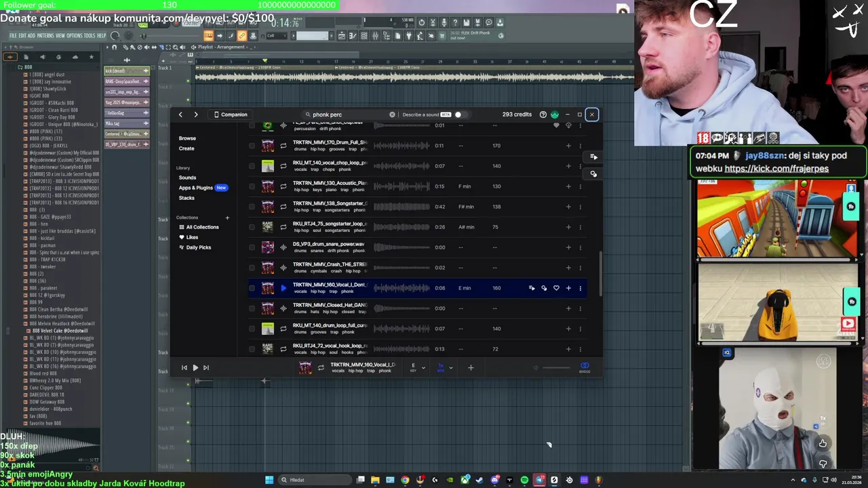Add TRKTRN_MMV_160_Vocal sample with its plus

[x=568, y=288]
